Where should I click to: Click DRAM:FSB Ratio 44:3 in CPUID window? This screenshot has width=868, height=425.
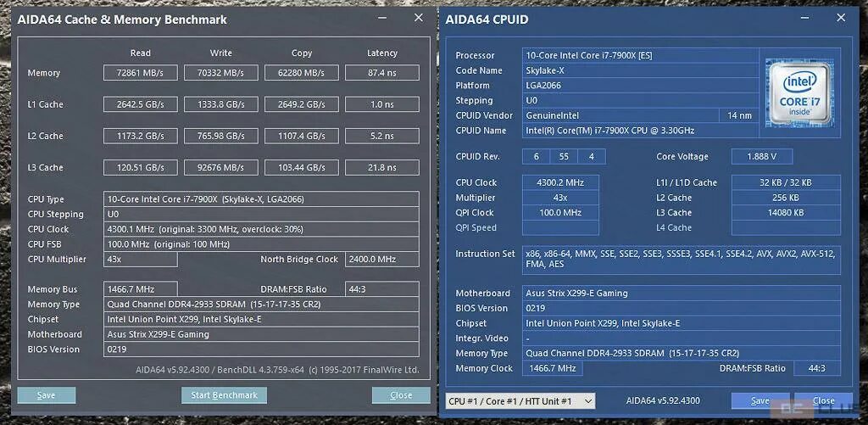tap(817, 368)
